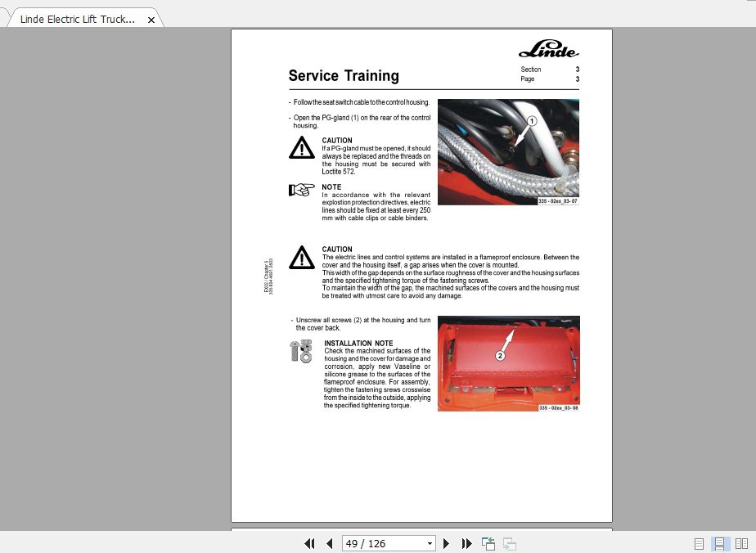Image resolution: width=756 pixels, height=553 pixels.
Task: Click the NOTE pointing hand icon
Action: pos(302,190)
